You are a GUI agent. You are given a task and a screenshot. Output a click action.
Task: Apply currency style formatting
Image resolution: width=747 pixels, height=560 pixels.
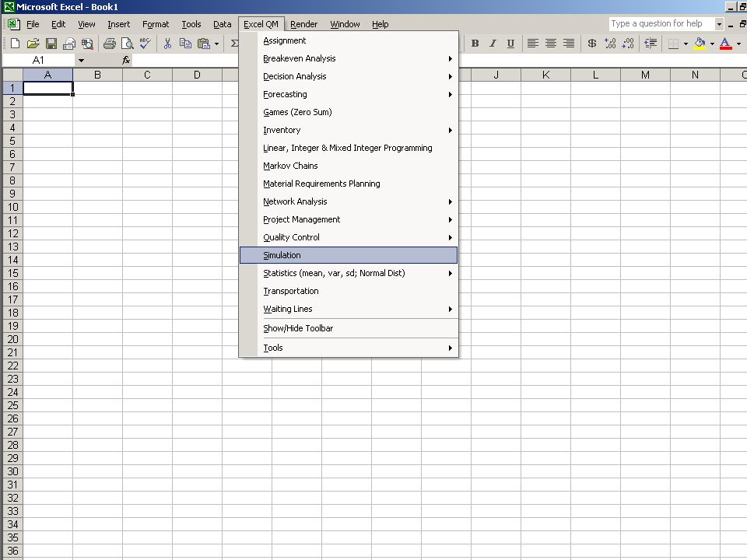591,44
